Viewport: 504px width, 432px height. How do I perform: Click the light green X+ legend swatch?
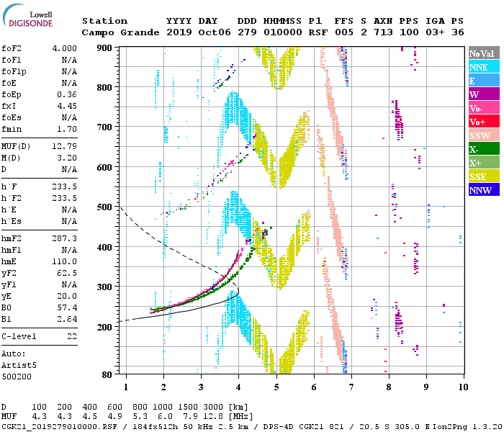click(483, 163)
